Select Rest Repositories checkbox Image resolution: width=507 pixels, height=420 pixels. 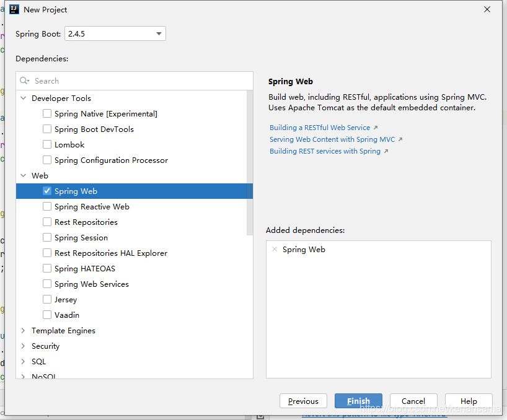pos(47,222)
